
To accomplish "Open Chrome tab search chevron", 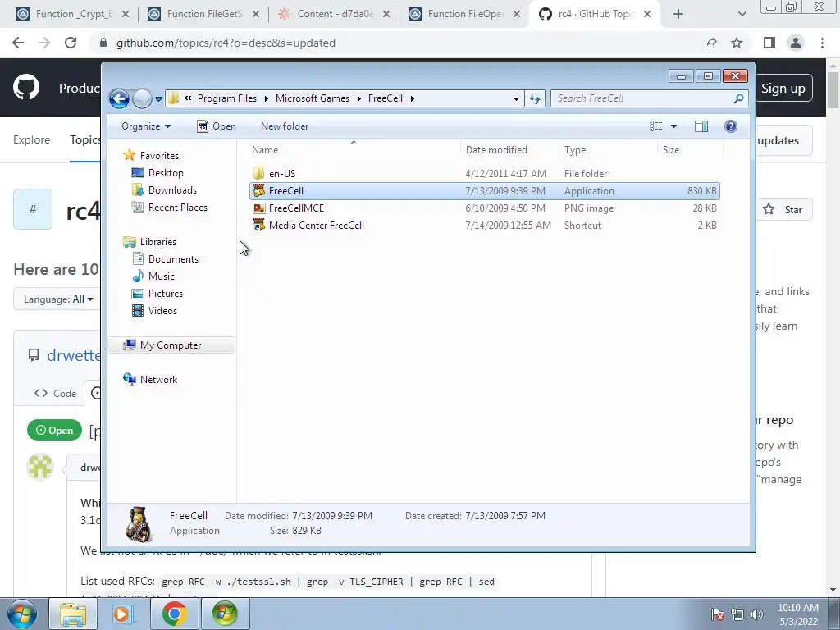I will point(742,14).
